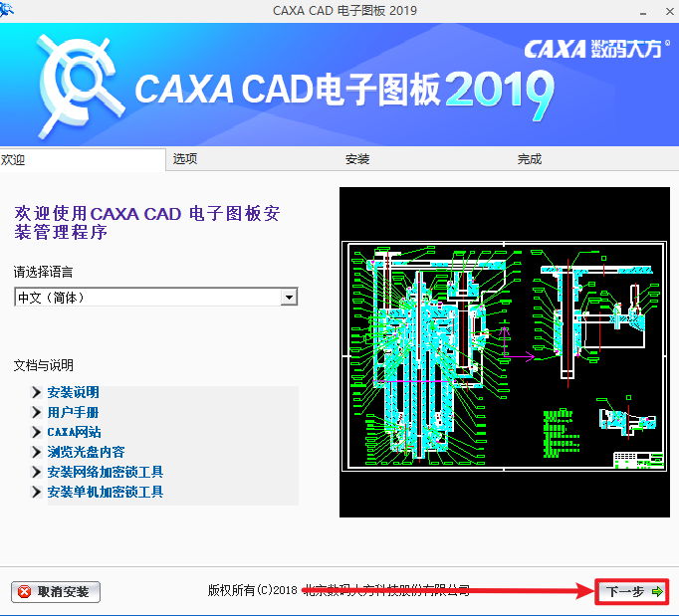Open the 安装说明 link
Viewport: 679px width, 616px height.
tap(73, 392)
